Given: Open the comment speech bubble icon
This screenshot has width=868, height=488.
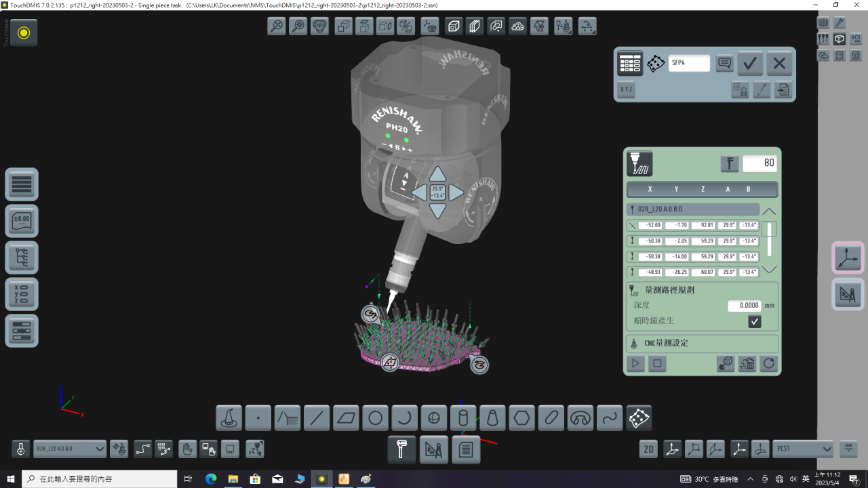Looking at the screenshot, I should click(725, 64).
